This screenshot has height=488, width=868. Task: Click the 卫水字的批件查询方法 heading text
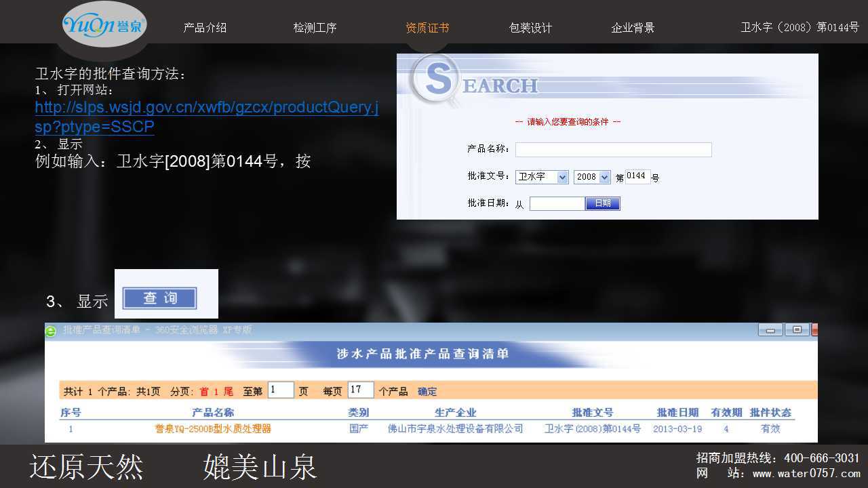tap(110, 74)
